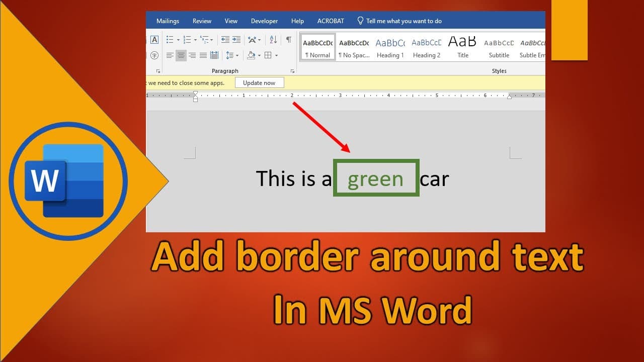Apply shading with the paint bucket
Screen dimensions: 644x362
coord(251,55)
